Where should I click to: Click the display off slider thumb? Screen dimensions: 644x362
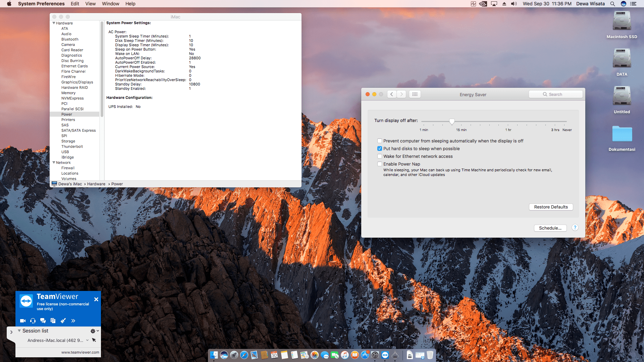pyautogui.click(x=452, y=121)
